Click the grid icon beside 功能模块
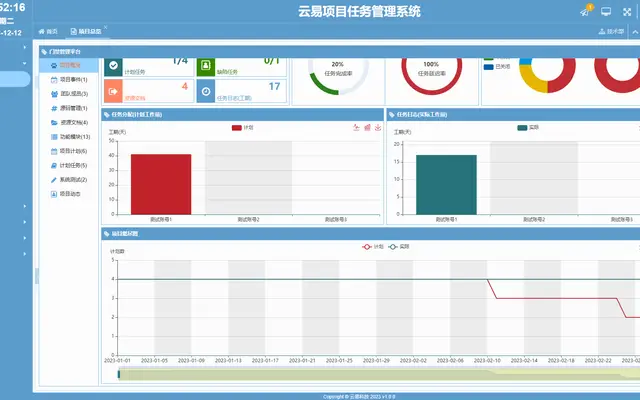Screen dimensions: 640x400 coord(54,137)
